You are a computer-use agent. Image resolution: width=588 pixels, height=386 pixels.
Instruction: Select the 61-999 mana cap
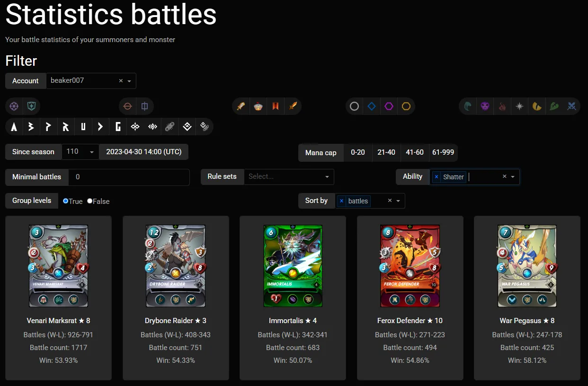click(443, 152)
